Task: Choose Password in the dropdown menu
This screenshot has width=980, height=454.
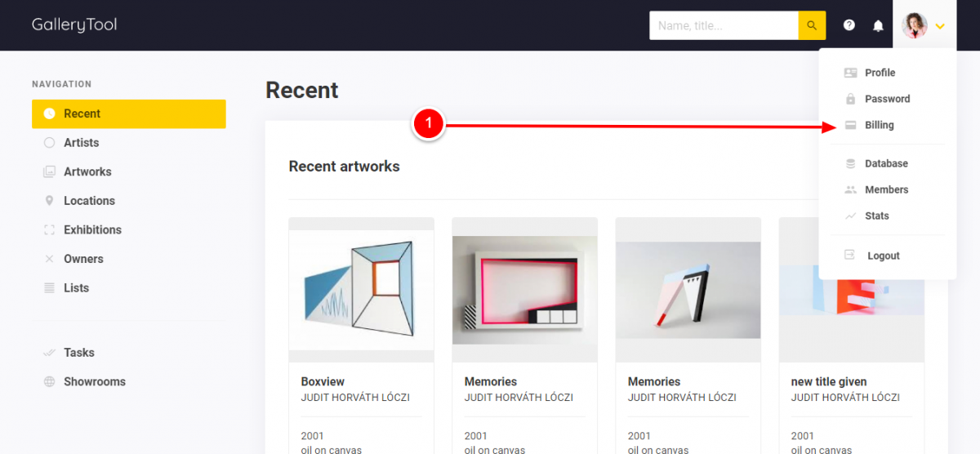Action: (x=888, y=99)
